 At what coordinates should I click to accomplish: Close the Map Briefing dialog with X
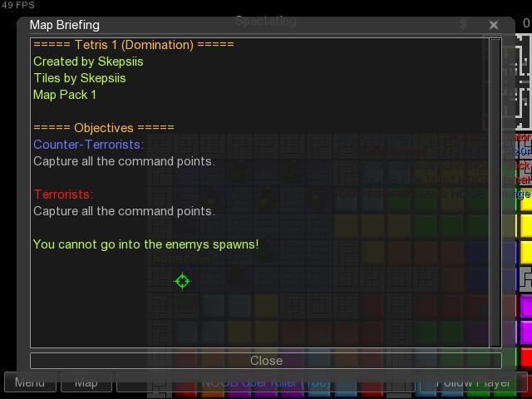[x=494, y=25]
